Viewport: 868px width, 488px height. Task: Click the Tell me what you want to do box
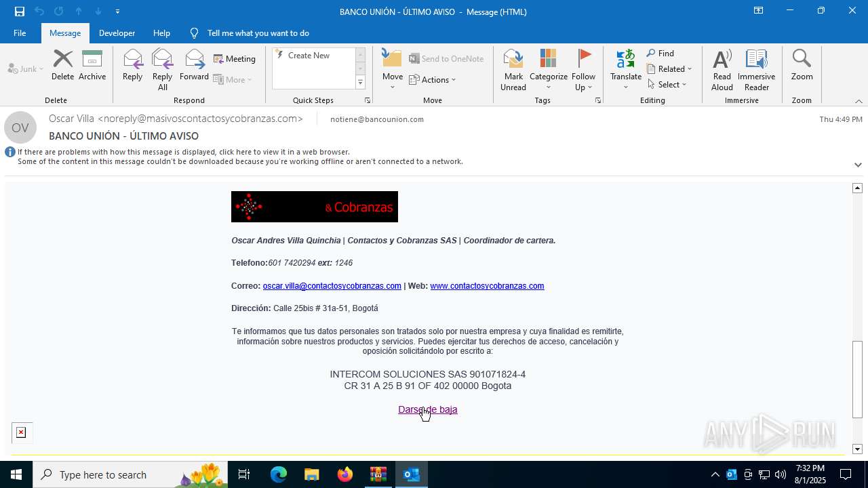coord(258,33)
